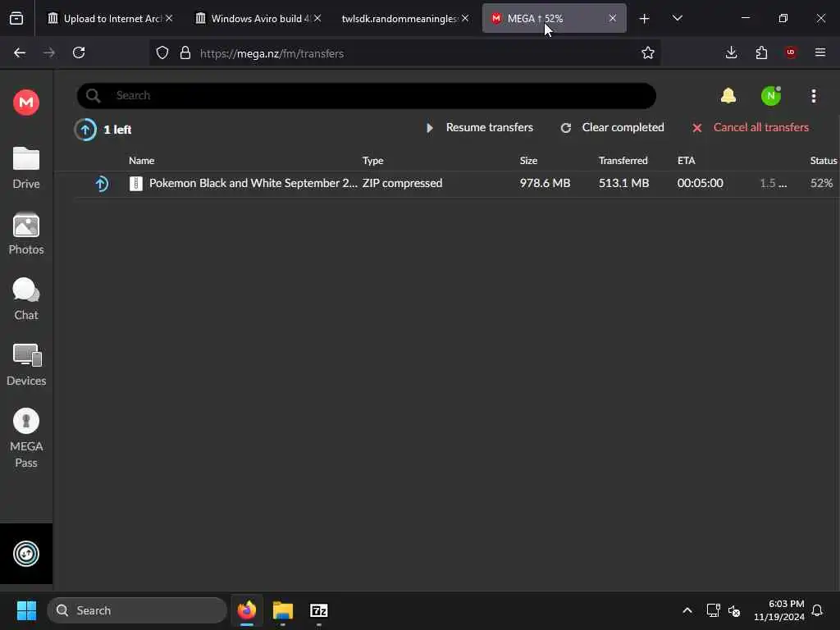Screen dimensions: 840x630
Task: Sort transfers by Name column
Action: coord(141,160)
